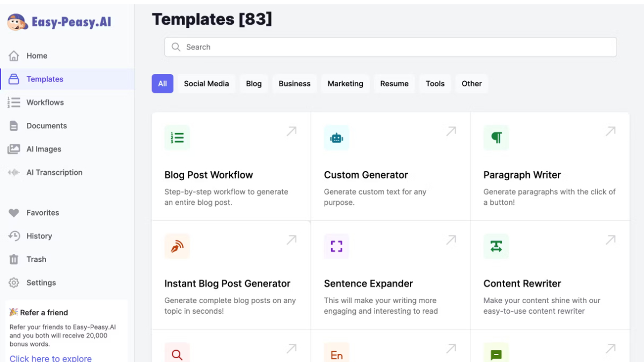Open Instant Blog Post Generator via its arrow
The width and height of the screenshot is (644, 362).
[291, 240]
